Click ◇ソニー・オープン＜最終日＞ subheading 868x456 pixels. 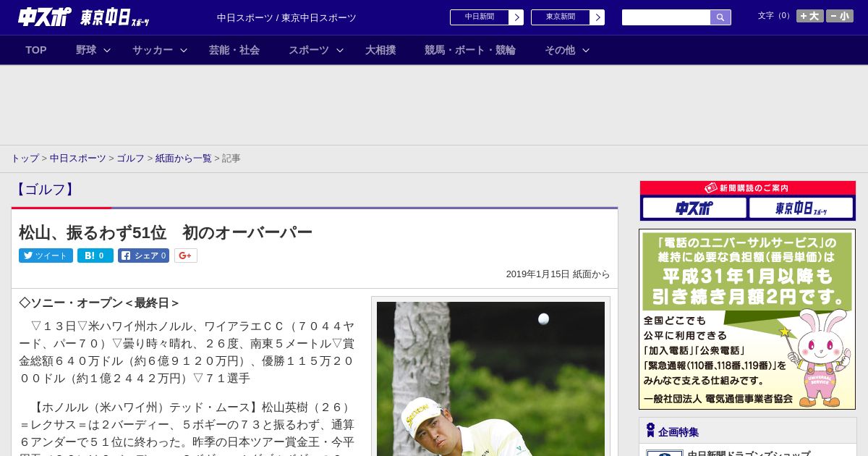point(99,303)
